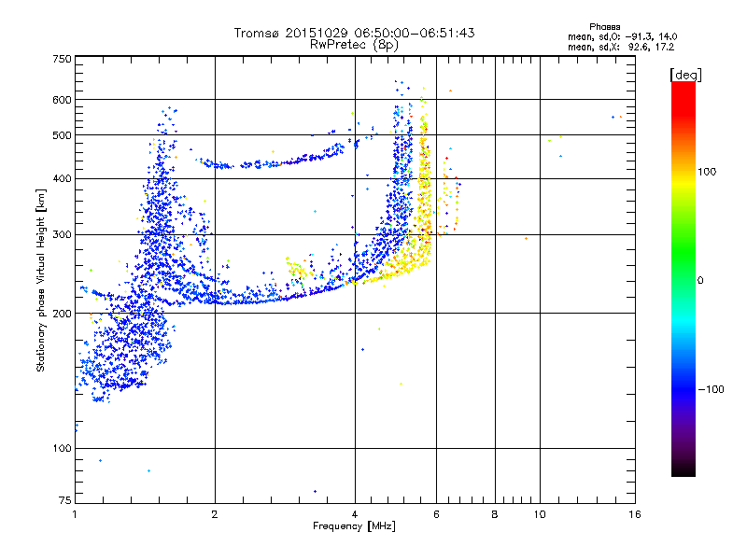This screenshot has height=560, width=747.
Task: Click the y-axis tick label '300'
Action: (62, 235)
